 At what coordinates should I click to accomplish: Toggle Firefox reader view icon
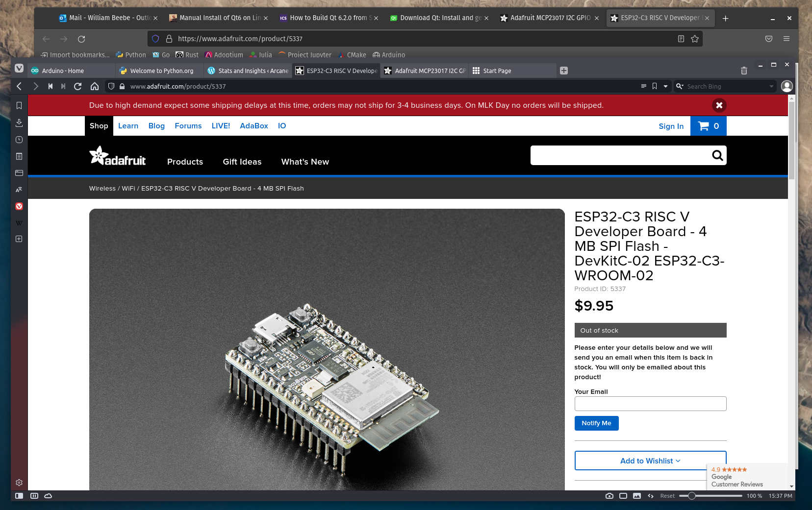681,39
